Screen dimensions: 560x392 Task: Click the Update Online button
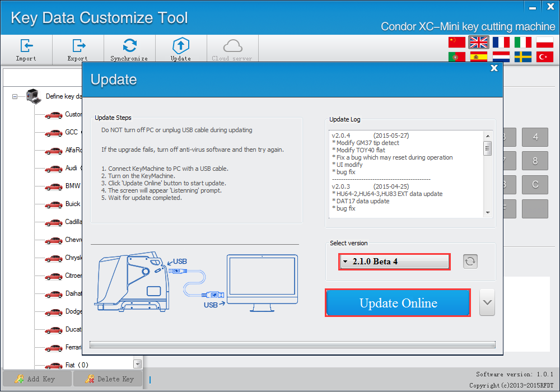click(398, 303)
